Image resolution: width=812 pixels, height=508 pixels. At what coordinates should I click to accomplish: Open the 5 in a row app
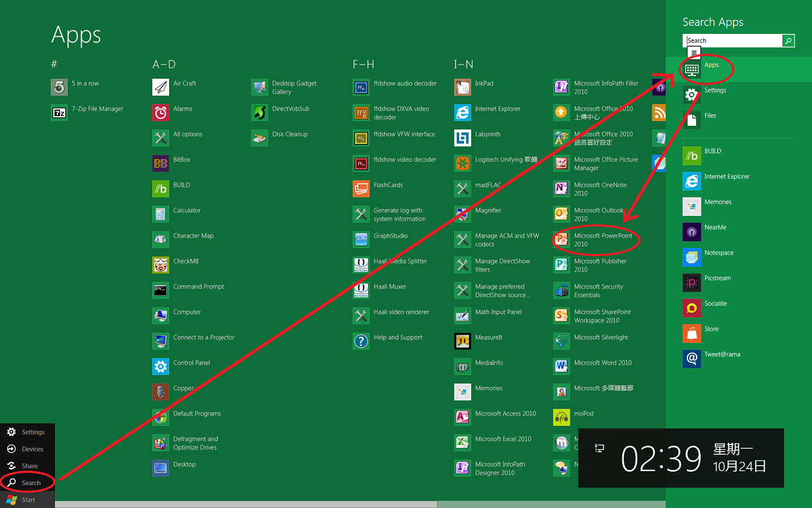pos(75,87)
